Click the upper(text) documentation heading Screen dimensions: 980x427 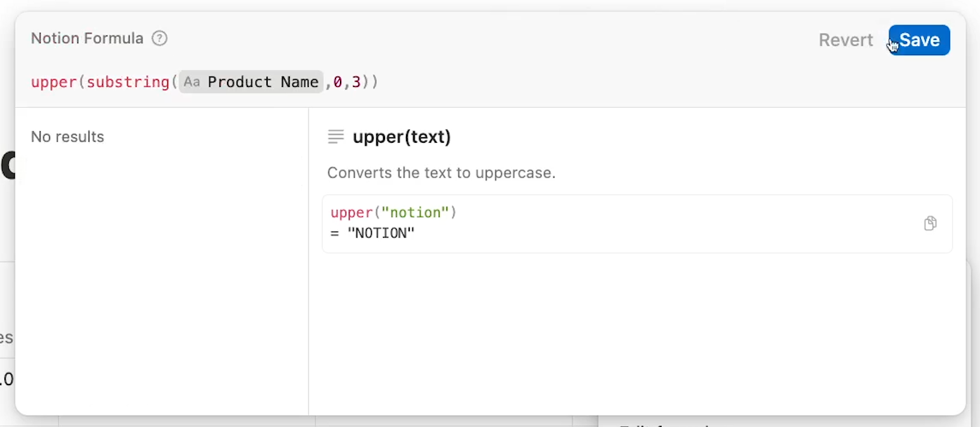(402, 137)
